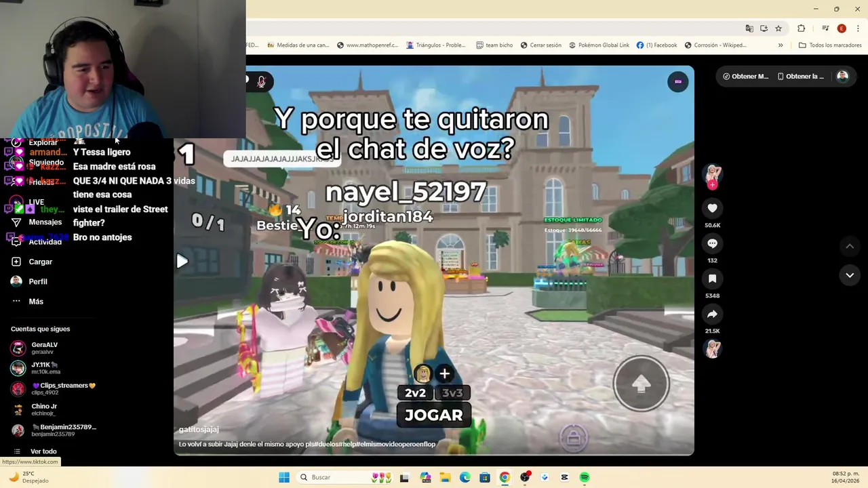Open TikTok profile avatar in top right
This screenshot has height=488, width=868.
[x=842, y=76]
